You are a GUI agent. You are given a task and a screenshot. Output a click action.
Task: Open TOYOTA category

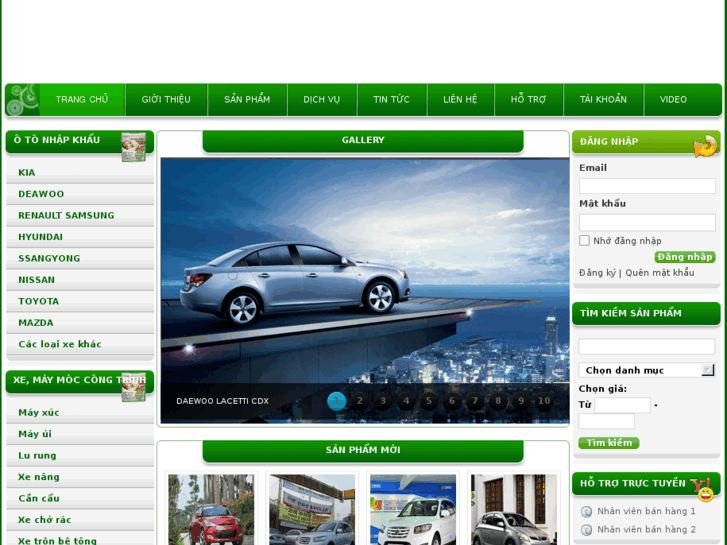pos(38,301)
